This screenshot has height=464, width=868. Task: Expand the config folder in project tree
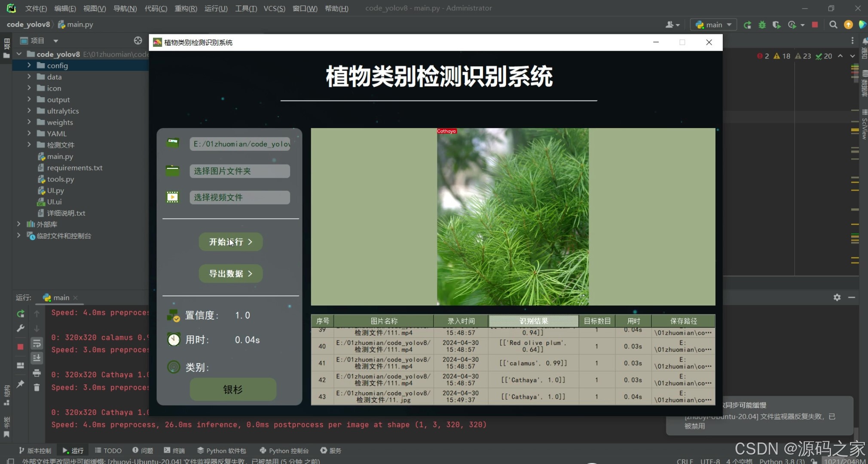[x=29, y=65]
